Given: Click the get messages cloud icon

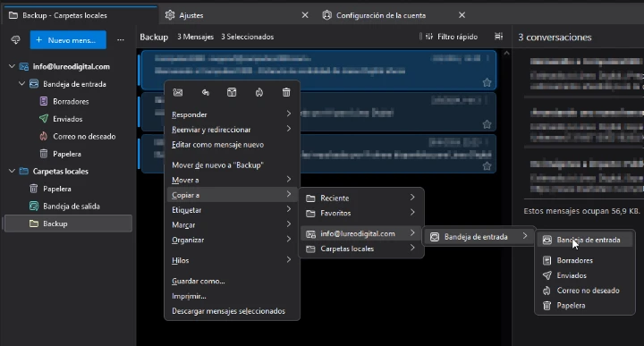Looking at the screenshot, I should click(15, 40).
